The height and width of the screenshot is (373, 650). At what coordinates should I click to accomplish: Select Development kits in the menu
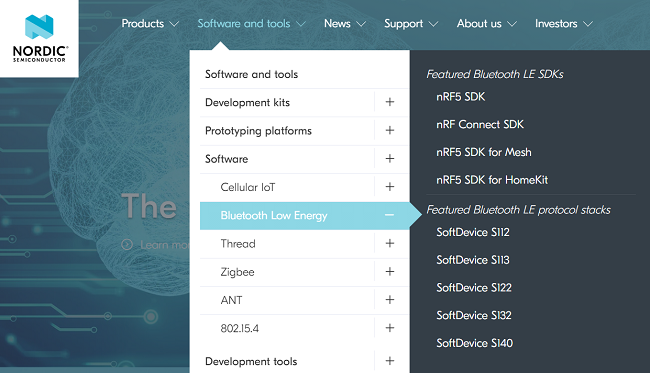[247, 102]
